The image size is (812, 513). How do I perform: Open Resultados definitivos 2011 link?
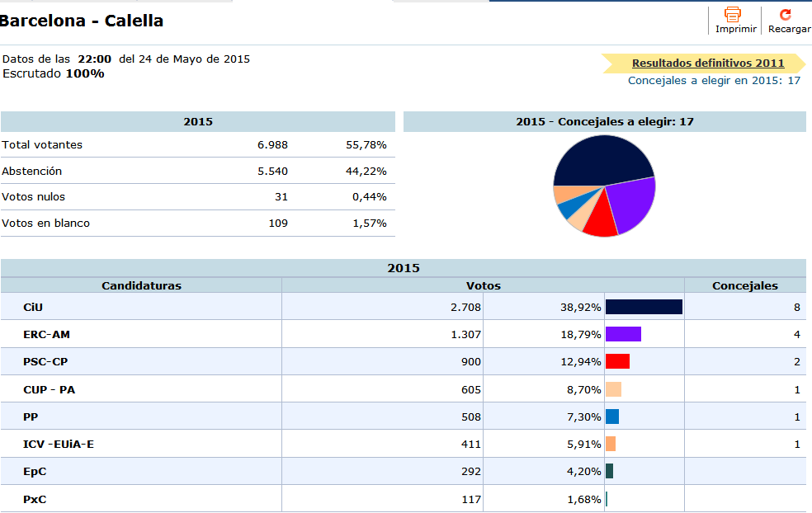coord(708,64)
